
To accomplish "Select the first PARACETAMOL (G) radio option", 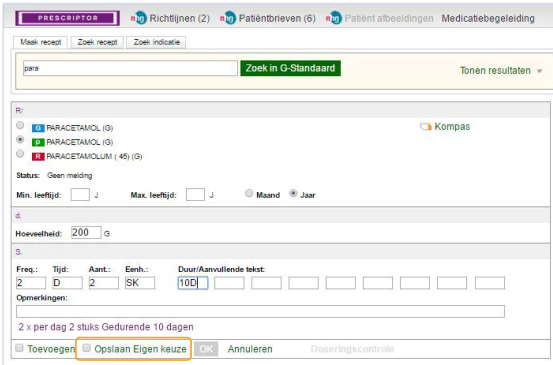I will [x=20, y=125].
